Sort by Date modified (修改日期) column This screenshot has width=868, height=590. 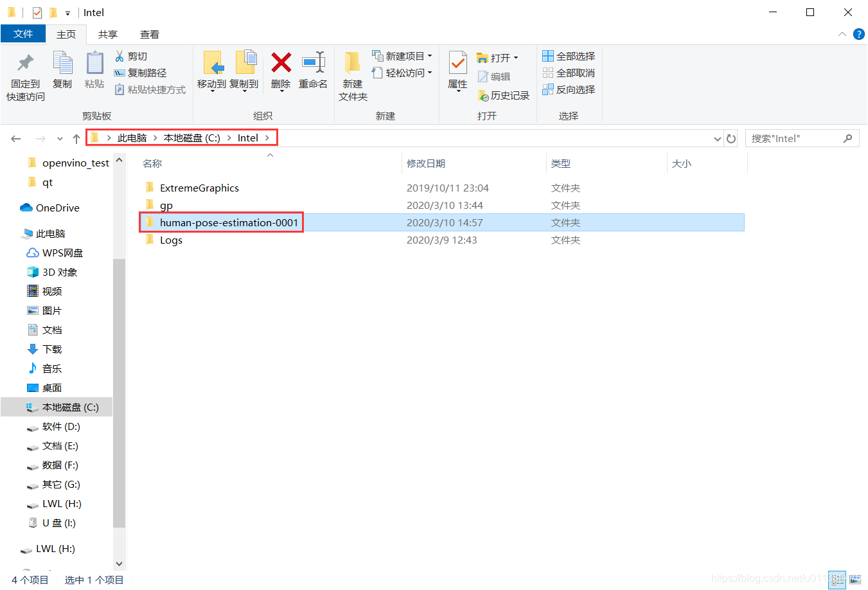(426, 164)
